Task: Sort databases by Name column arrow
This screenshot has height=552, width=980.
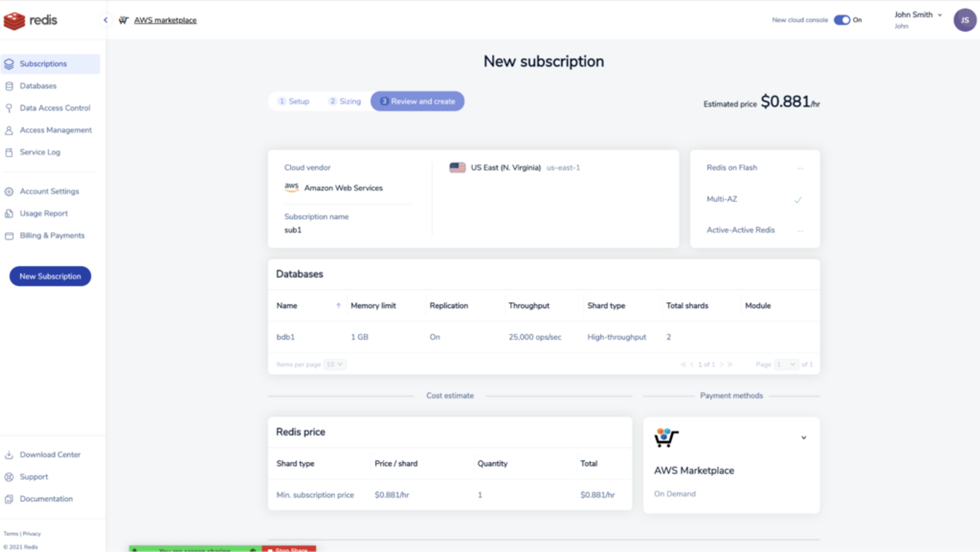Action: pyautogui.click(x=338, y=306)
